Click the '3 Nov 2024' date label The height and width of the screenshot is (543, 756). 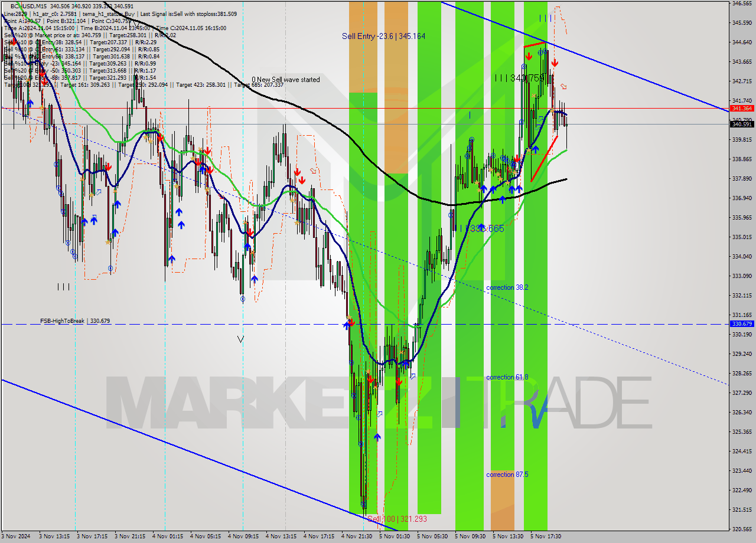(x=16, y=537)
